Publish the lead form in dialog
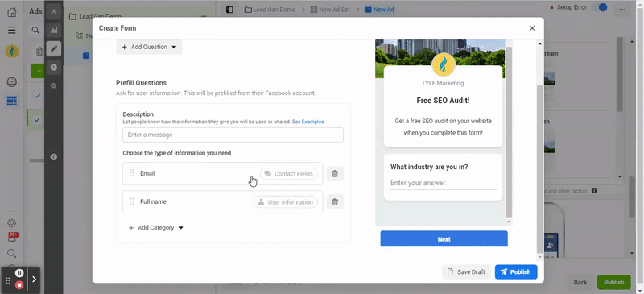 [516, 271]
